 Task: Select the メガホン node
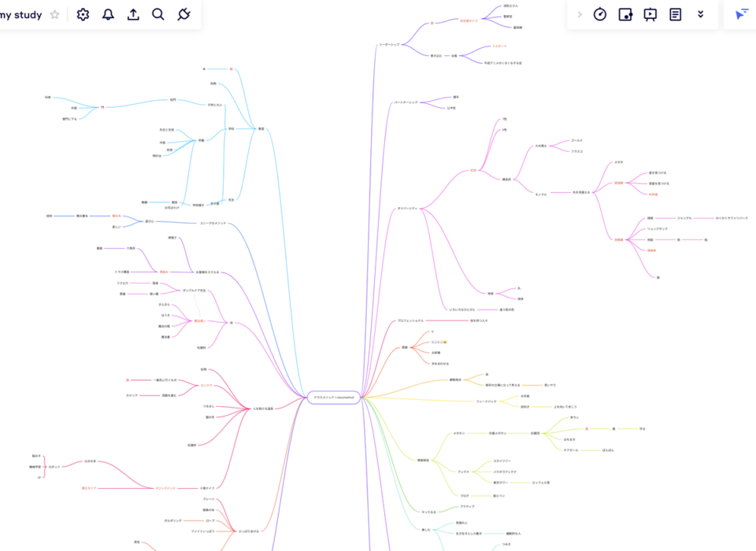click(x=459, y=434)
